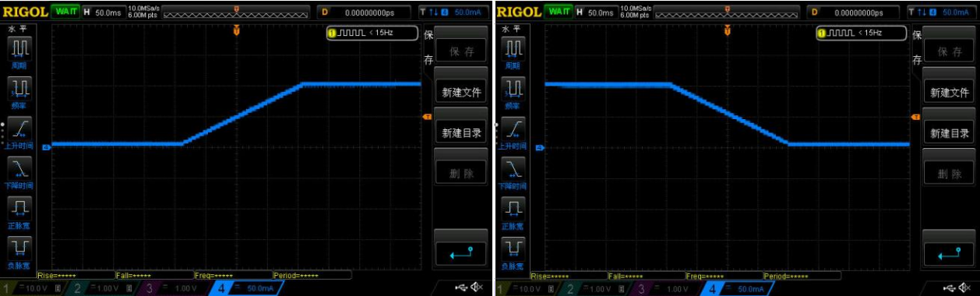The image size is (980, 296).
Task: Click 新建目录 menu item in the falling-ramp capture
Action: pyautogui.click(x=950, y=133)
